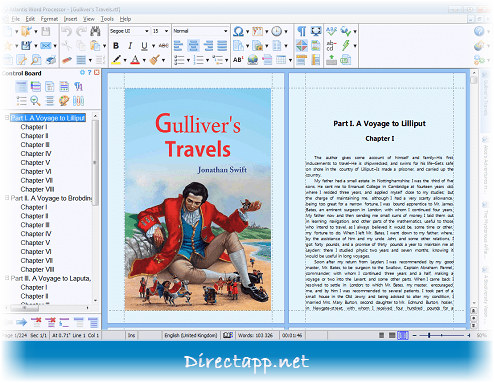The height and width of the screenshot is (383, 494).
Task: Open the Format menu
Action: 49,19
